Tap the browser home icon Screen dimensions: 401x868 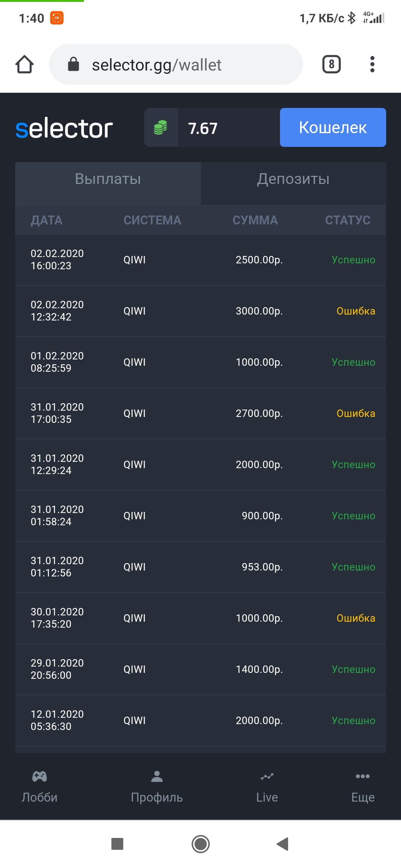(x=25, y=65)
